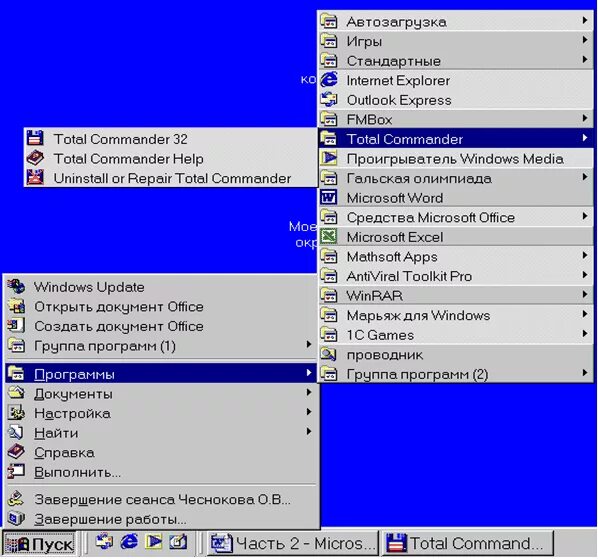Click the Открыть документ Office icon
The width and height of the screenshot is (598, 559).
tap(16, 306)
